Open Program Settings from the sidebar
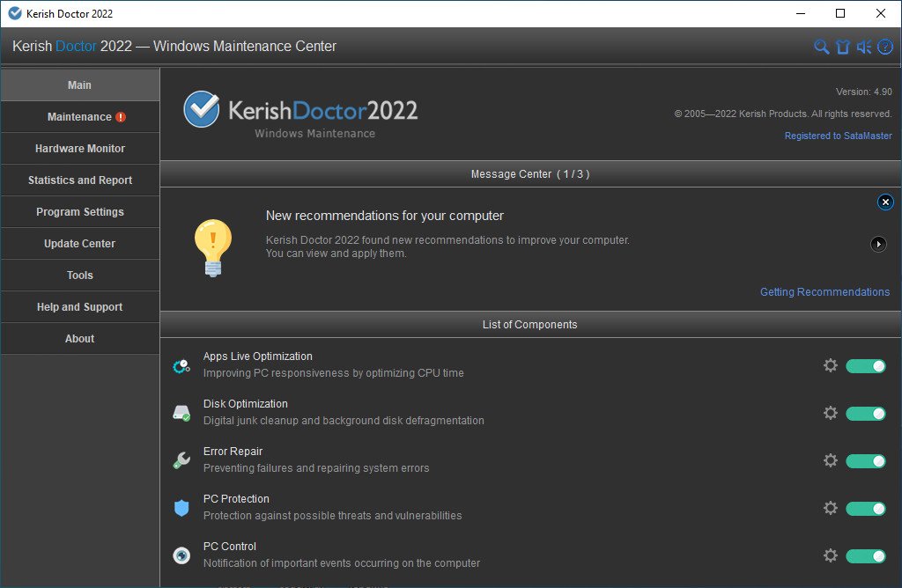This screenshot has height=588, width=902. click(x=80, y=212)
